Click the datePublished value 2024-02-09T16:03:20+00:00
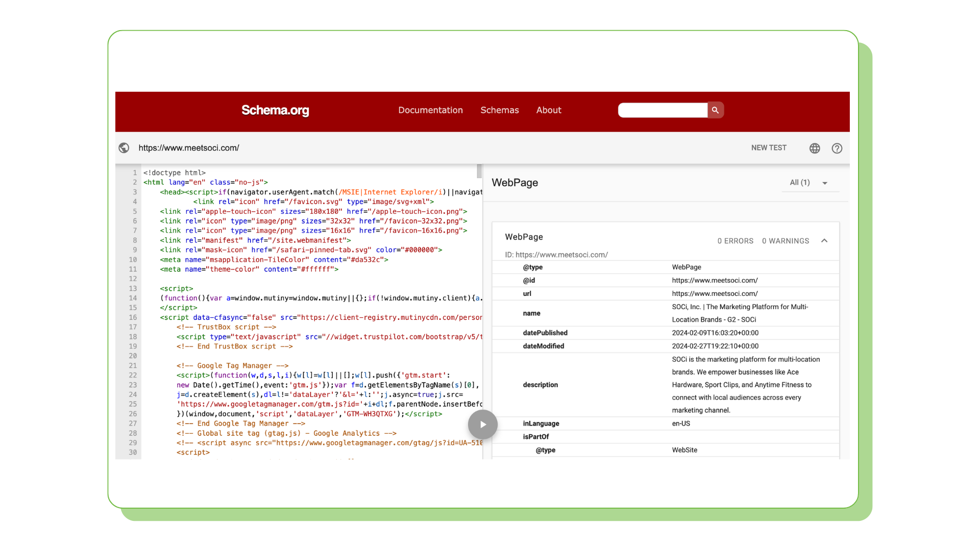This screenshot has width=980, height=551. tap(715, 333)
